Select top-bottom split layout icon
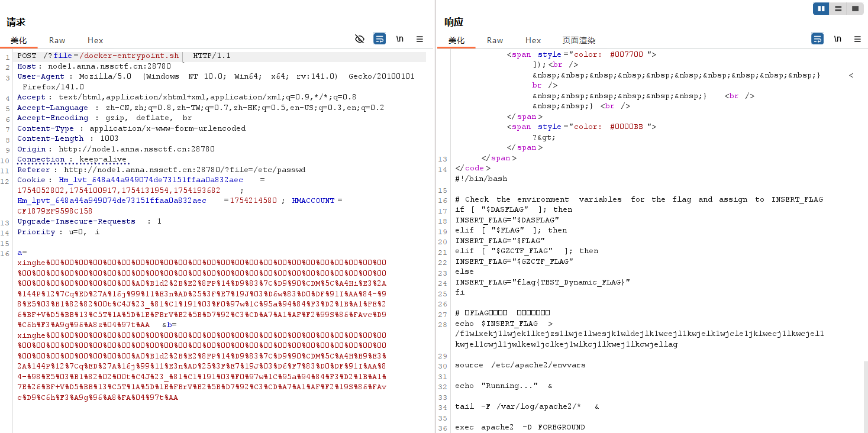 tap(838, 8)
